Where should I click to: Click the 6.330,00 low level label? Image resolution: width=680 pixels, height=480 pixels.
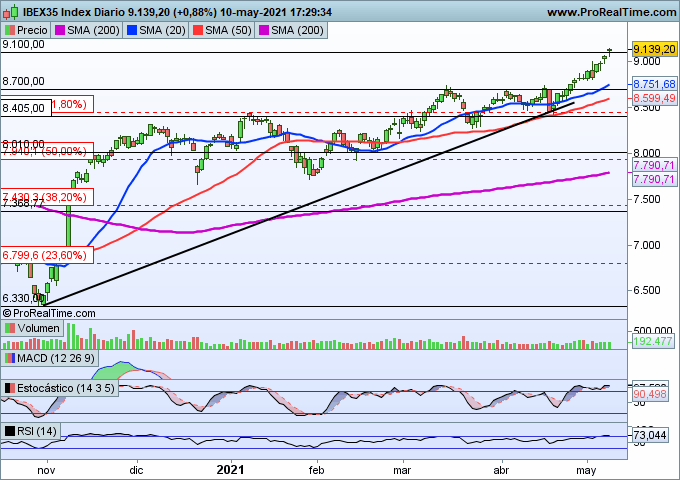coord(23,298)
